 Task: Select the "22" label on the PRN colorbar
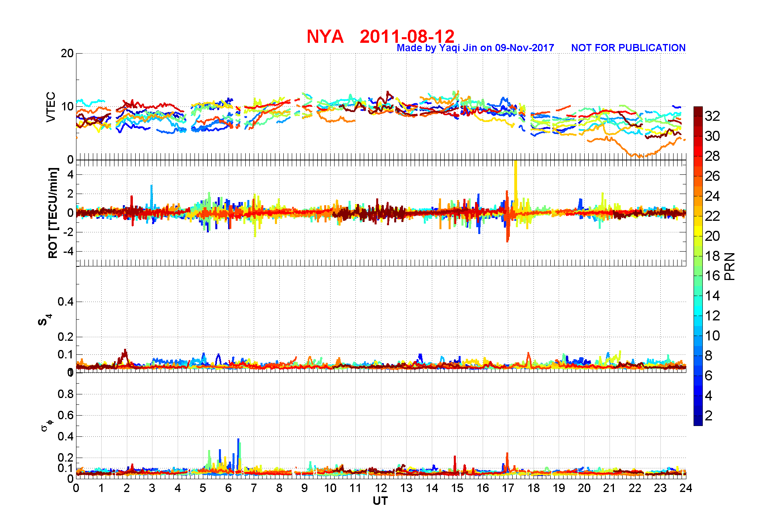point(712,216)
